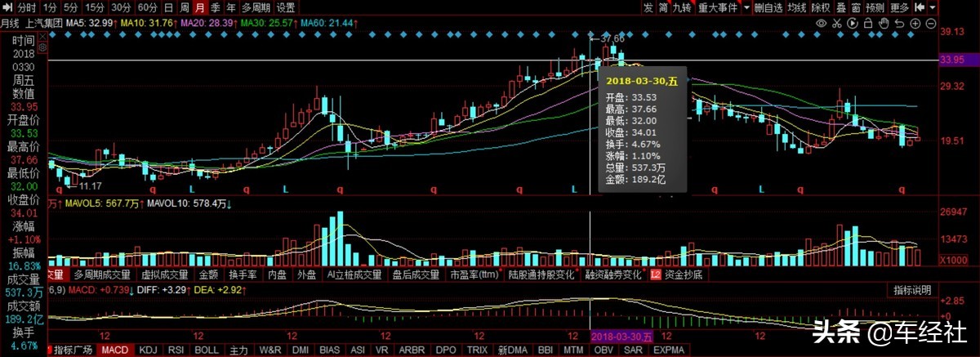
Task: Switch to 季 quarterly K-line
Action: 216,8
